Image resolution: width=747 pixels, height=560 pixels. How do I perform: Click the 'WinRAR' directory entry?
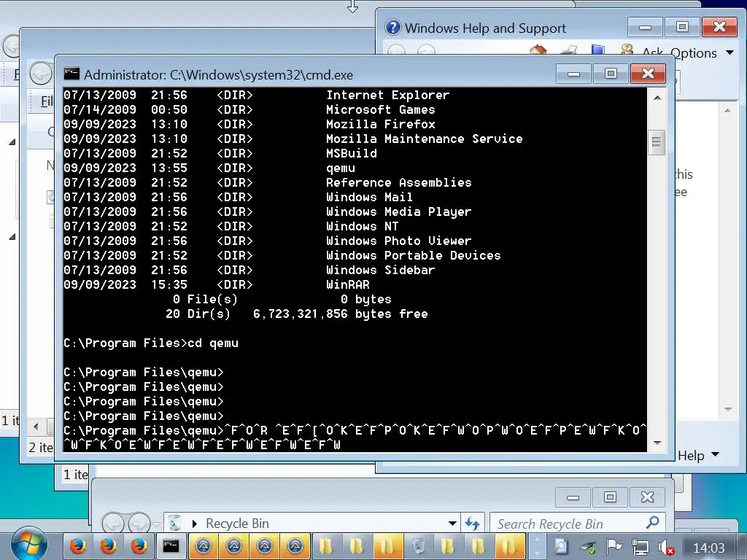tap(348, 285)
